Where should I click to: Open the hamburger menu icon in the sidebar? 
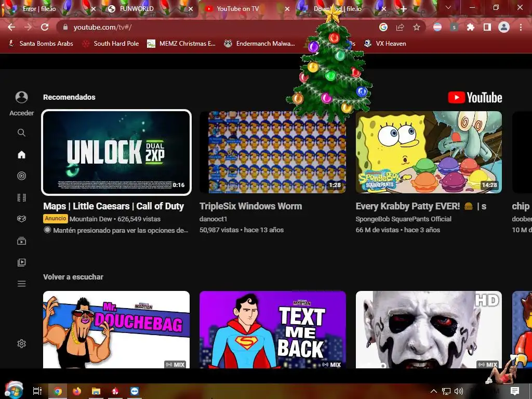21,284
